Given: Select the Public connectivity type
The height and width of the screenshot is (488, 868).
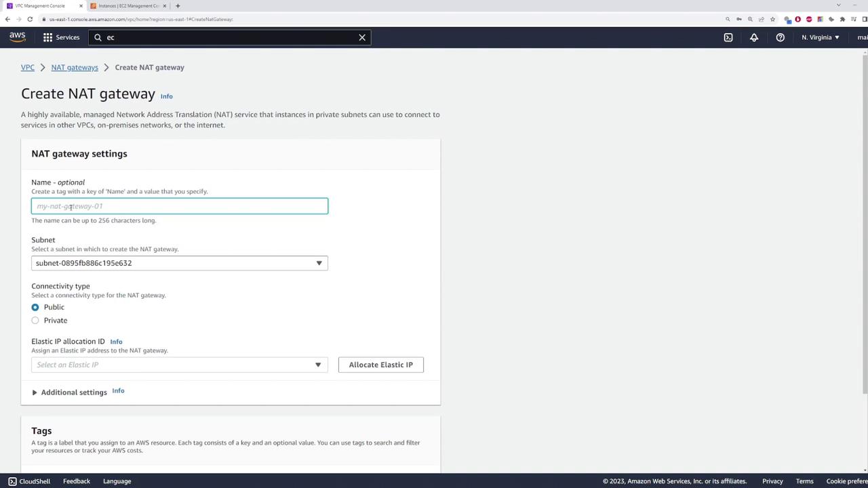Looking at the screenshot, I should [35, 307].
